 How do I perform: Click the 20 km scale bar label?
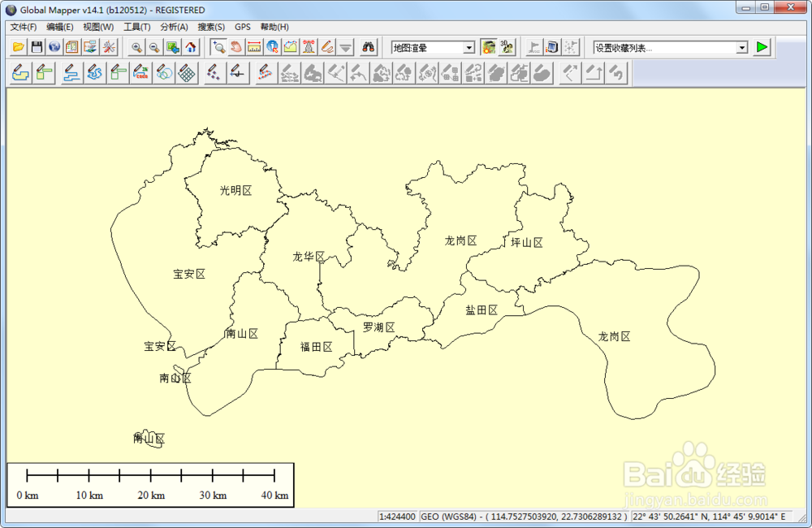point(151,496)
